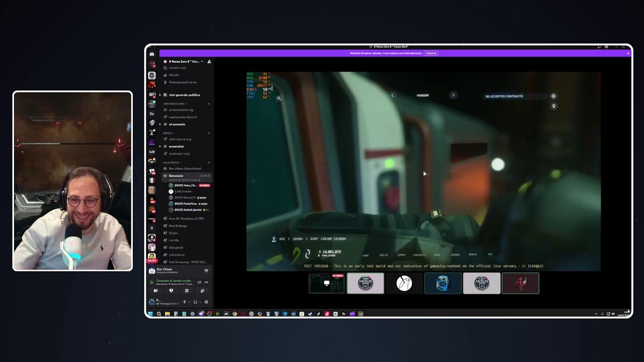
Task: Open Discord direct messages home icon
Action: (152, 54)
